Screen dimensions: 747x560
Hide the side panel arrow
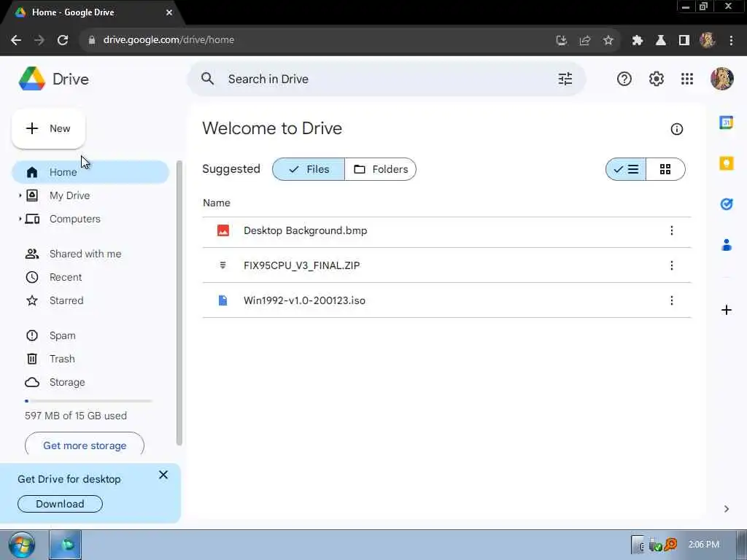pyautogui.click(x=726, y=509)
